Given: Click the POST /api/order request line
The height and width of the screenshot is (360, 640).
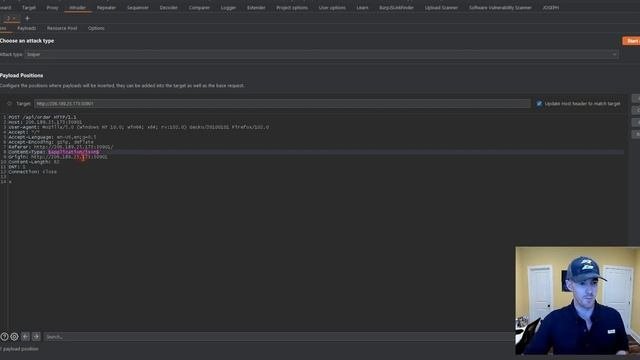Looking at the screenshot, I should point(42,117).
